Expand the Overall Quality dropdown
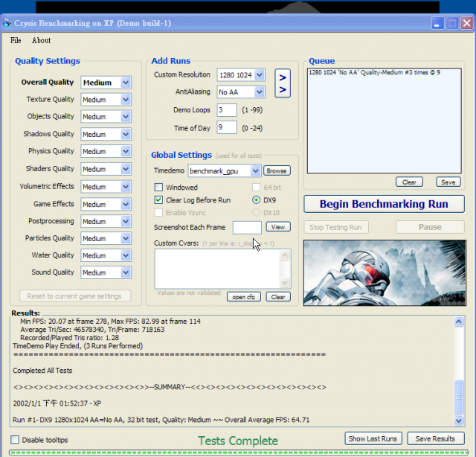Screen dimensions: 476x457 pos(126,83)
